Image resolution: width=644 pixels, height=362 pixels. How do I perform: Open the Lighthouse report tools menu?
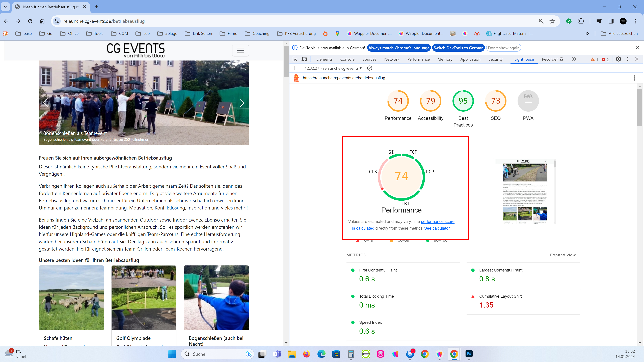point(634,78)
